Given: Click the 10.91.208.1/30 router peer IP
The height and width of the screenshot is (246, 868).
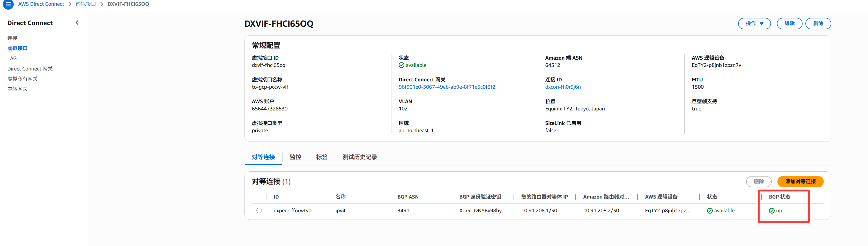Looking at the screenshot, I should [539, 210].
